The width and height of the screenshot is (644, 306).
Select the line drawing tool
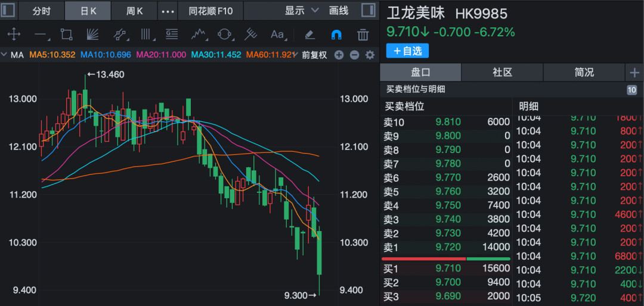[41, 35]
